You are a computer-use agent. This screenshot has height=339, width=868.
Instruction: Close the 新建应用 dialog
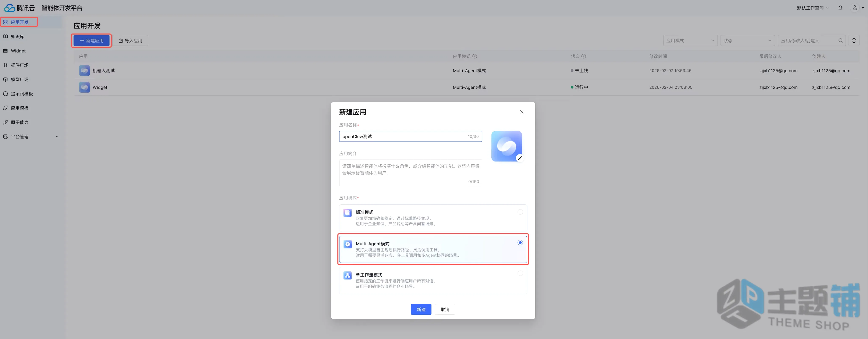tap(522, 112)
